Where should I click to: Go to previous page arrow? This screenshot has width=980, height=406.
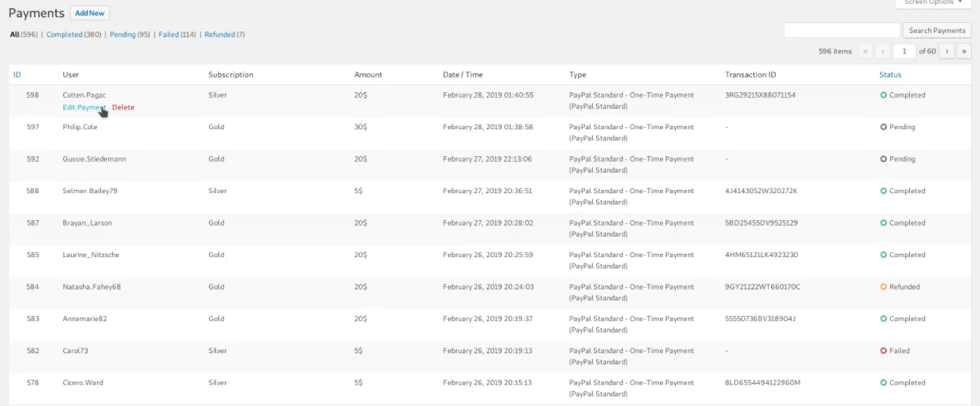883,51
